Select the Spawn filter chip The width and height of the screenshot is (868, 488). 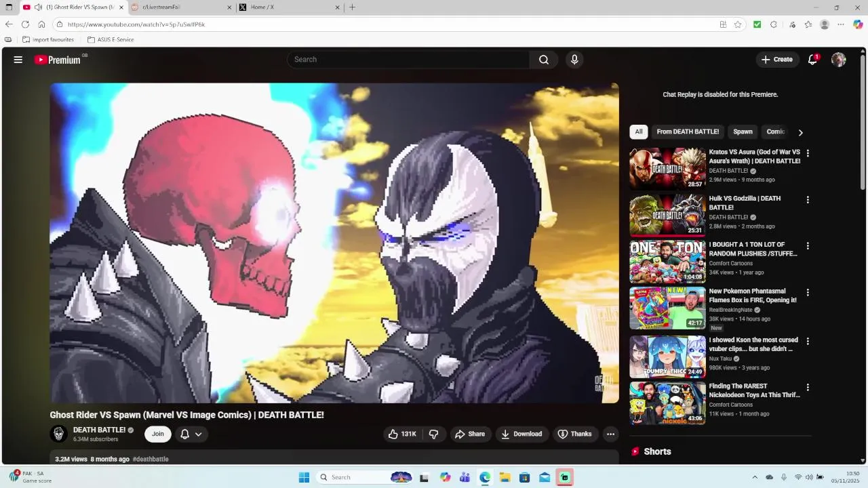click(743, 131)
